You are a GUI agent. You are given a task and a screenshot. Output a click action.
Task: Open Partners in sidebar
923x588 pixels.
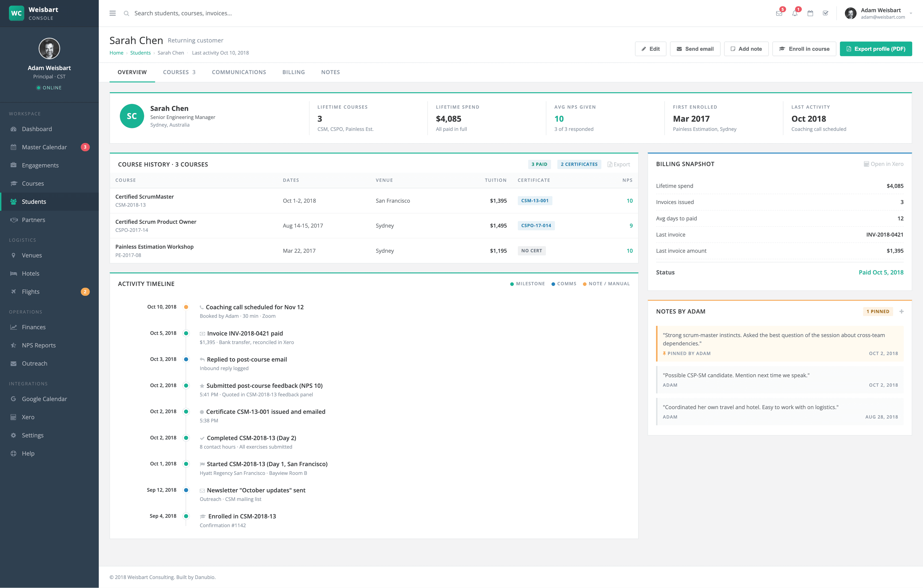point(49,220)
